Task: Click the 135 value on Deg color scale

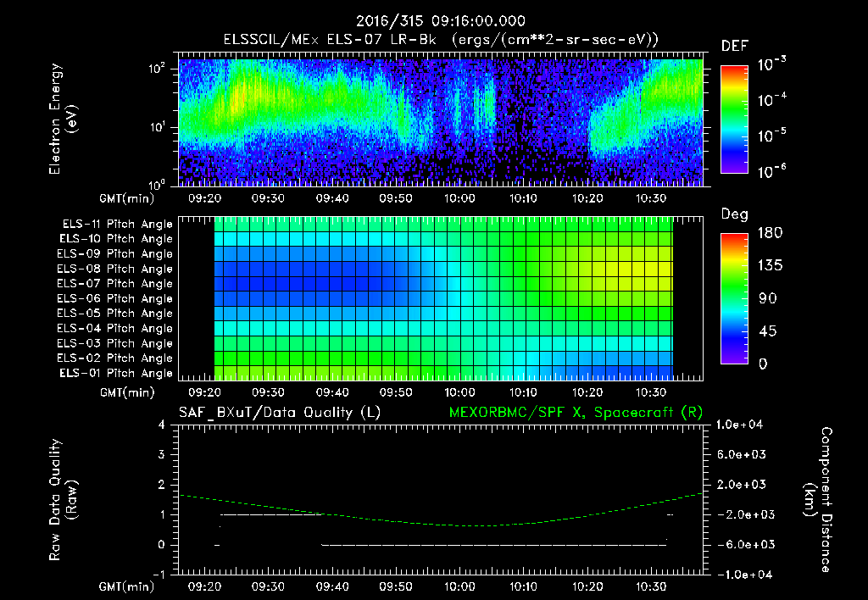Action: pyautogui.click(x=770, y=266)
